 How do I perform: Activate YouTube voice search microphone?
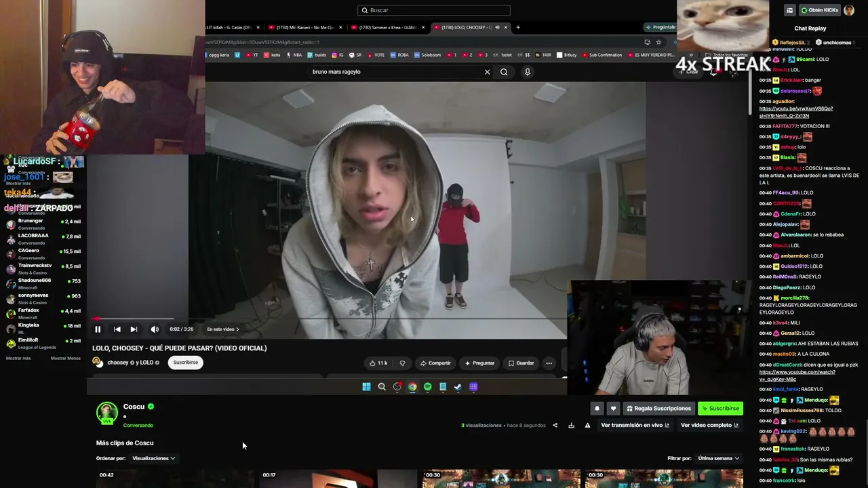pos(528,72)
